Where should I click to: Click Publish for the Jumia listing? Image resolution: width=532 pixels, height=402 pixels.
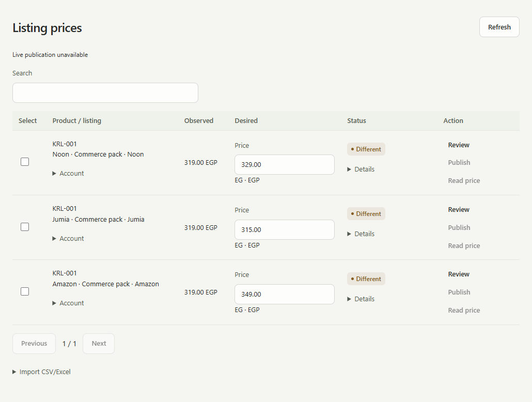459,227
